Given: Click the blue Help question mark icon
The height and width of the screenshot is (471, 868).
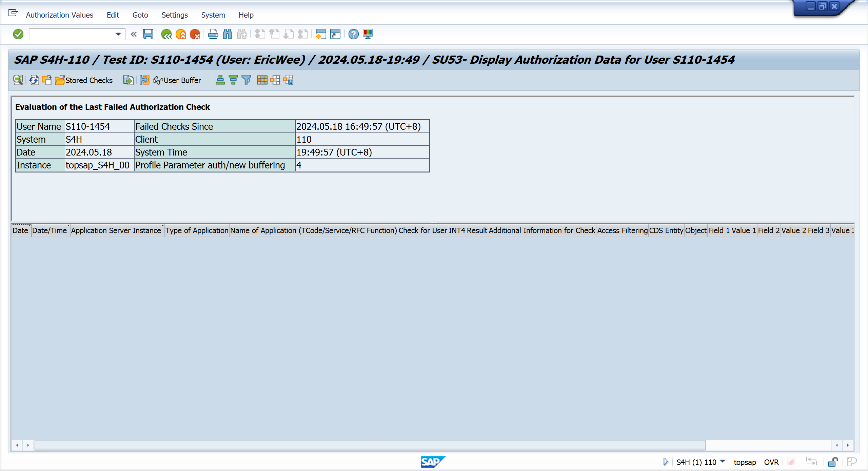Looking at the screenshot, I should point(353,34).
